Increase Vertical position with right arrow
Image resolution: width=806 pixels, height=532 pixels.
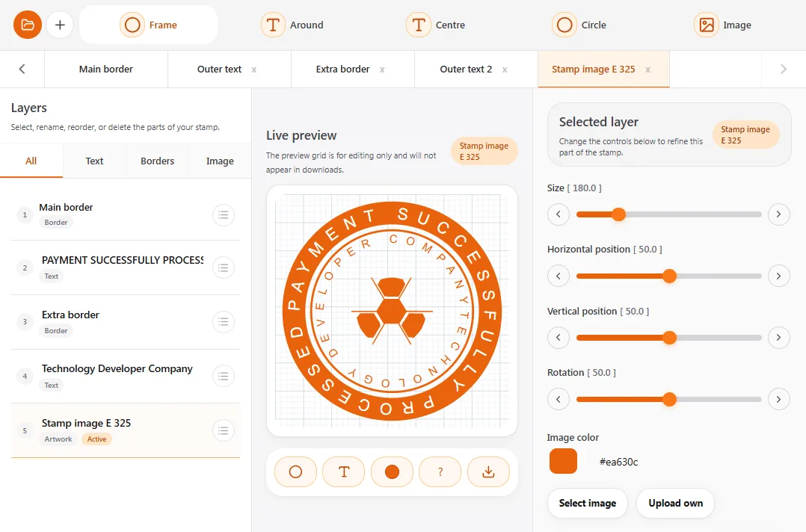tap(779, 338)
